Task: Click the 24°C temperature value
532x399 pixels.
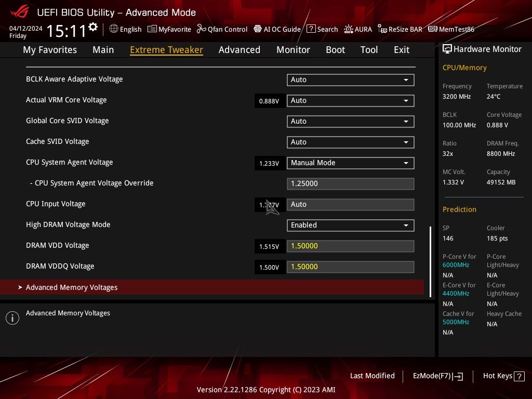Action: click(494, 97)
